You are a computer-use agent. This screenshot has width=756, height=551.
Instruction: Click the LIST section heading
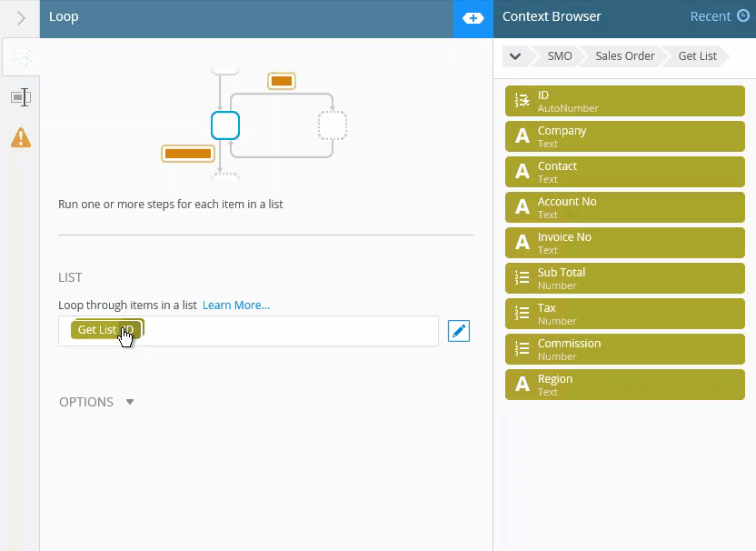coord(70,277)
